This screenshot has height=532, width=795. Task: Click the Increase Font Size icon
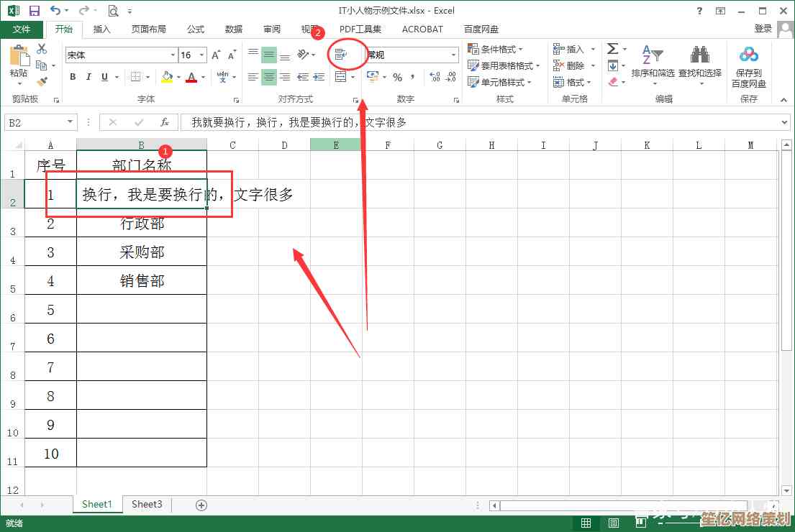[219, 55]
